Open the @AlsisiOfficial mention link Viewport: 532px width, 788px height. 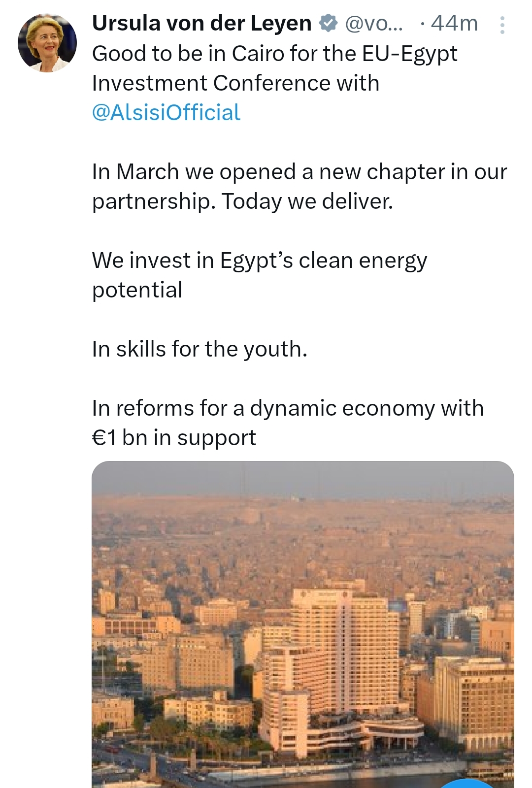166,112
